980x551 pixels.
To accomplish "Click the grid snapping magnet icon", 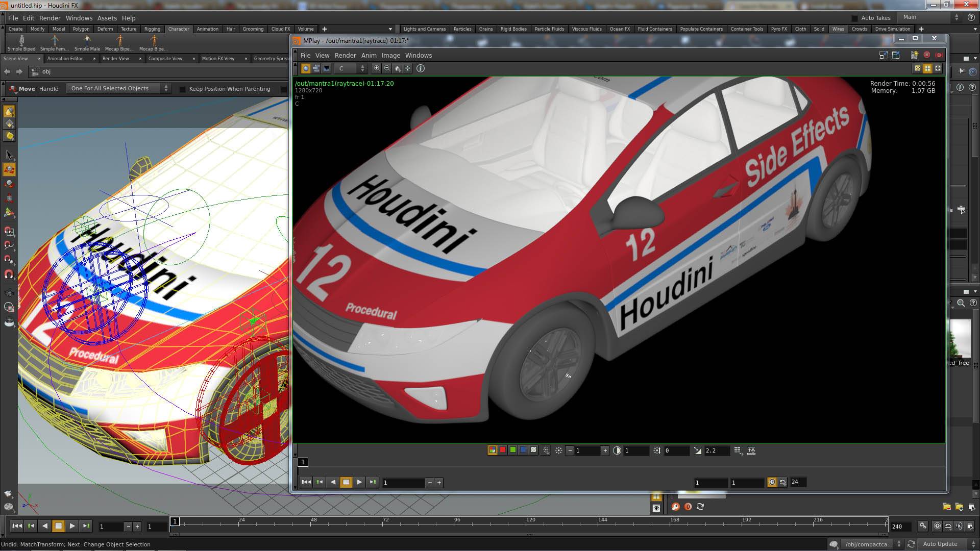I will pyautogui.click(x=9, y=232).
